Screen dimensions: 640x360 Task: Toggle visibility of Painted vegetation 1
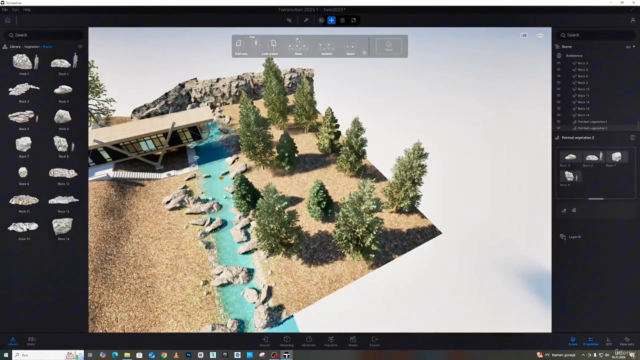pyautogui.click(x=559, y=122)
